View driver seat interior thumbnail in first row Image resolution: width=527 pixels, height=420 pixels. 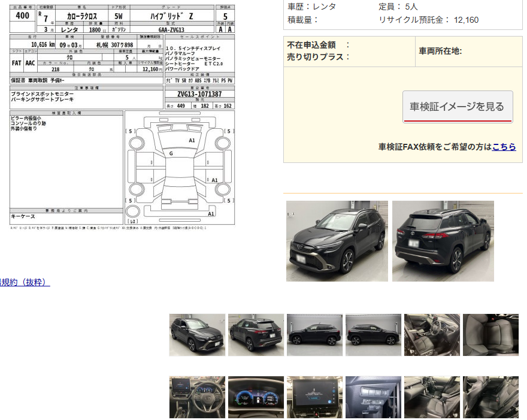click(432, 335)
